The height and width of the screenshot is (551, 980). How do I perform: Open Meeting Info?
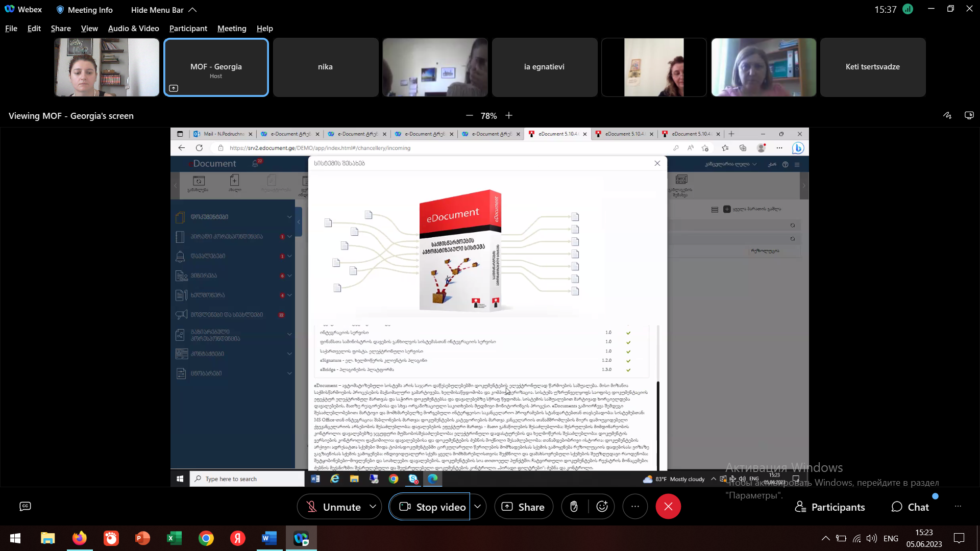coord(84,10)
